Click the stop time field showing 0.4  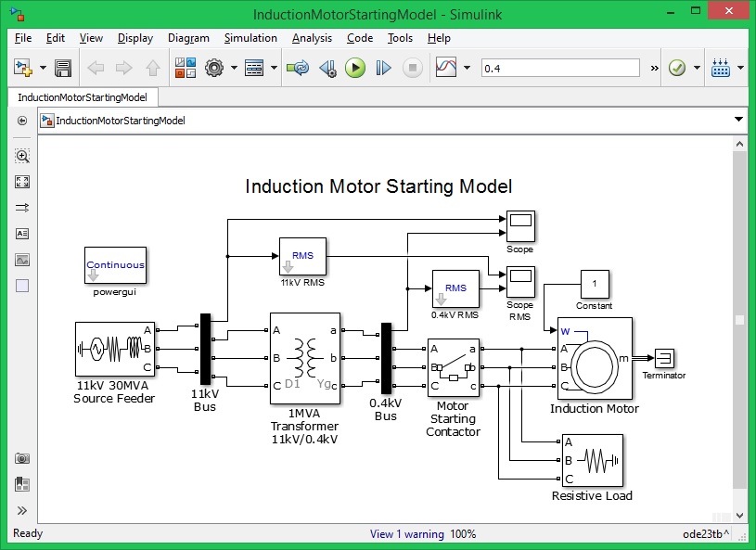pos(557,67)
